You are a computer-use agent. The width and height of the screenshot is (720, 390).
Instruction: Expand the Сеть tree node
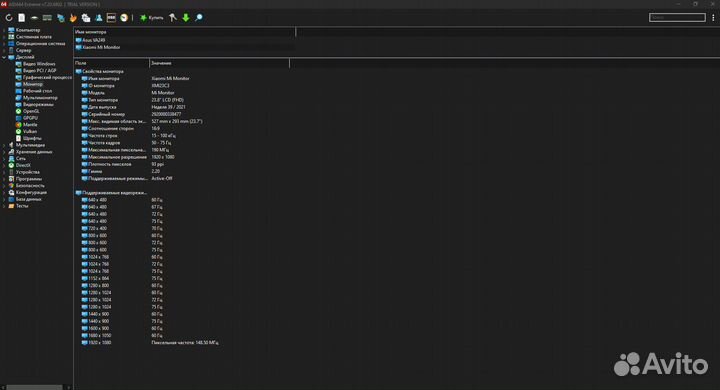click(x=4, y=158)
